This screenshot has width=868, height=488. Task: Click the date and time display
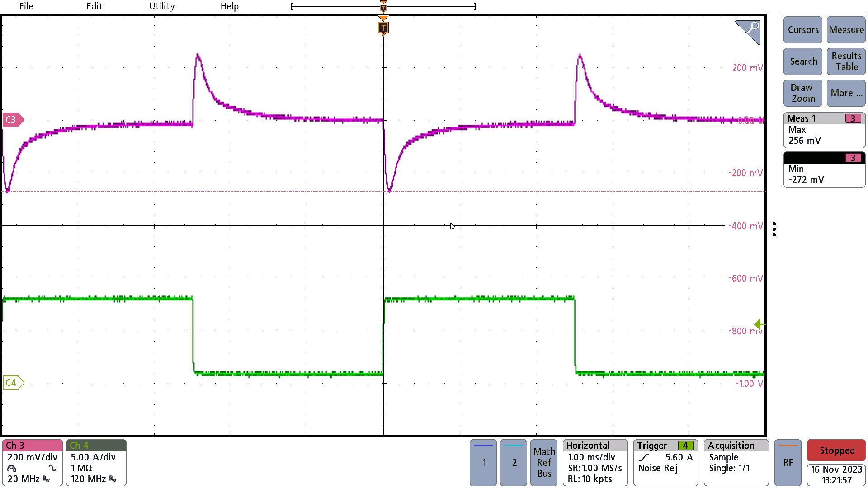point(836,475)
